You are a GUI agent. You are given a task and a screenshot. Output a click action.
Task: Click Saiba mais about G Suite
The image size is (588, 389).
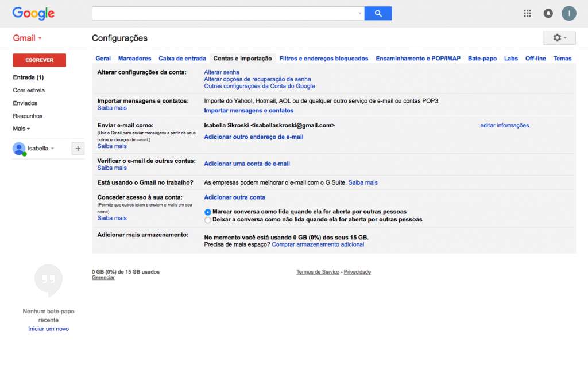click(x=363, y=183)
